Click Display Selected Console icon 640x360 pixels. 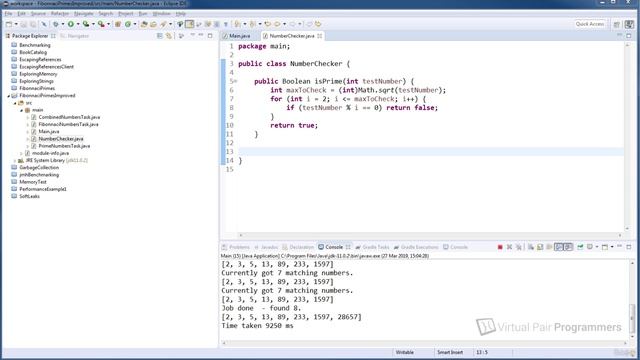click(590, 247)
